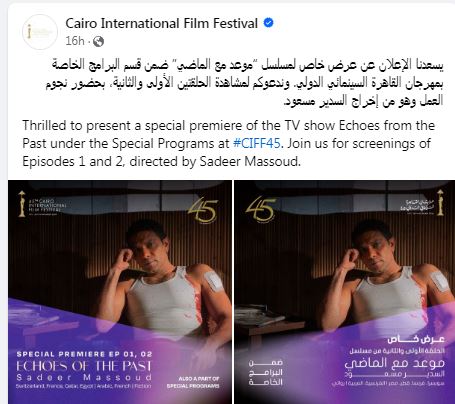Click the golden statue logo on right poster

(x=440, y=202)
